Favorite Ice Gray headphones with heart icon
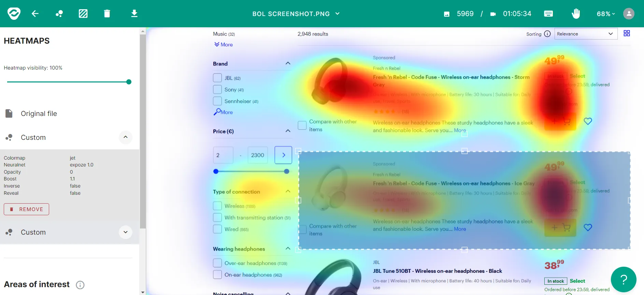The width and height of the screenshot is (644, 295). [x=588, y=227]
